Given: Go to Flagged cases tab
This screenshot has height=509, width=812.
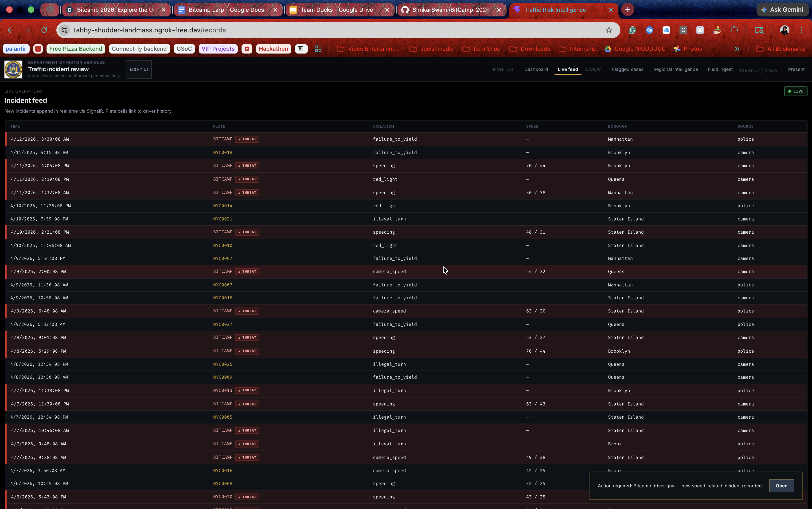Looking at the screenshot, I should (x=627, y=69).
